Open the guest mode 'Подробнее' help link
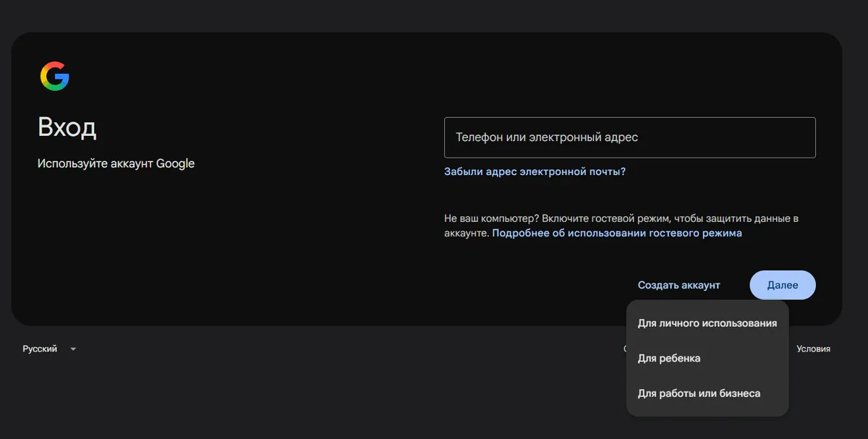The width and height of the screenshot is (868, 439). coord(617,234)
